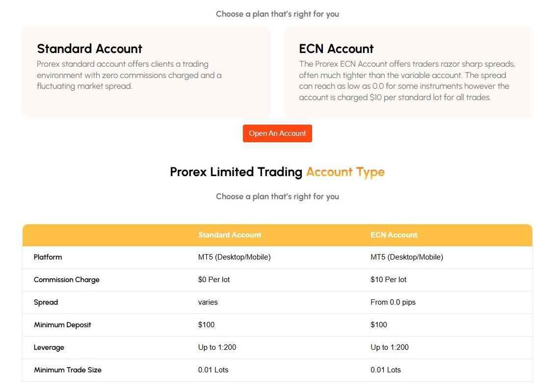This screenshot has height=392, width=556.
Task: Click the Commission Charge row label
Action: pos(67,280)
